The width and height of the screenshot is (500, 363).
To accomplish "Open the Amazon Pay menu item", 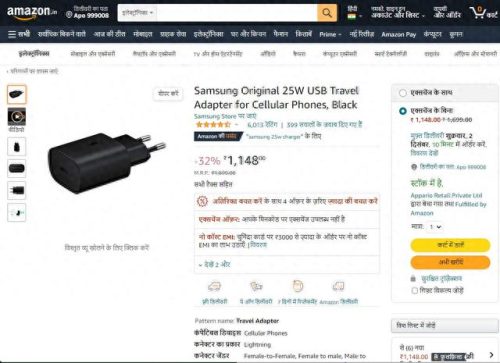I will [399, 34].
